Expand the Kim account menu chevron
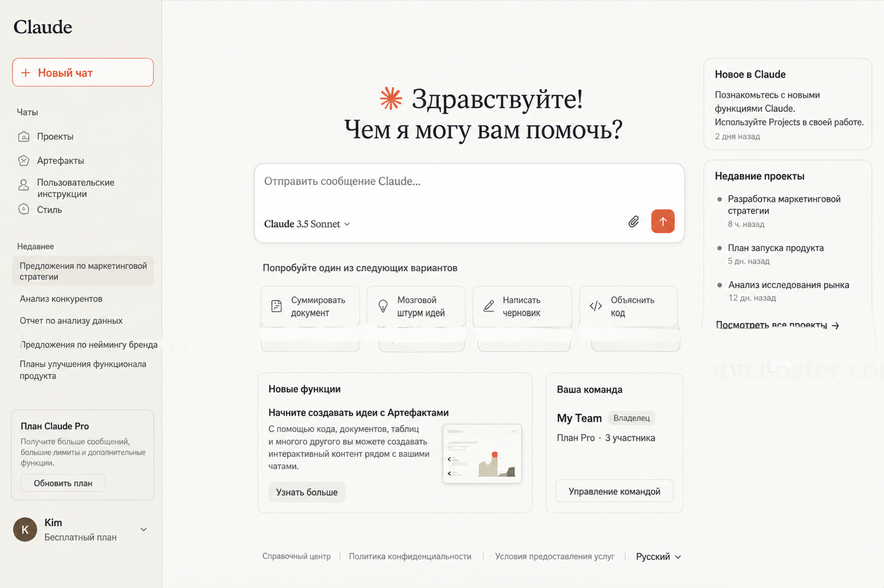Image resolution: width=884 pixels, height=588 pixels. pos(144,529)
